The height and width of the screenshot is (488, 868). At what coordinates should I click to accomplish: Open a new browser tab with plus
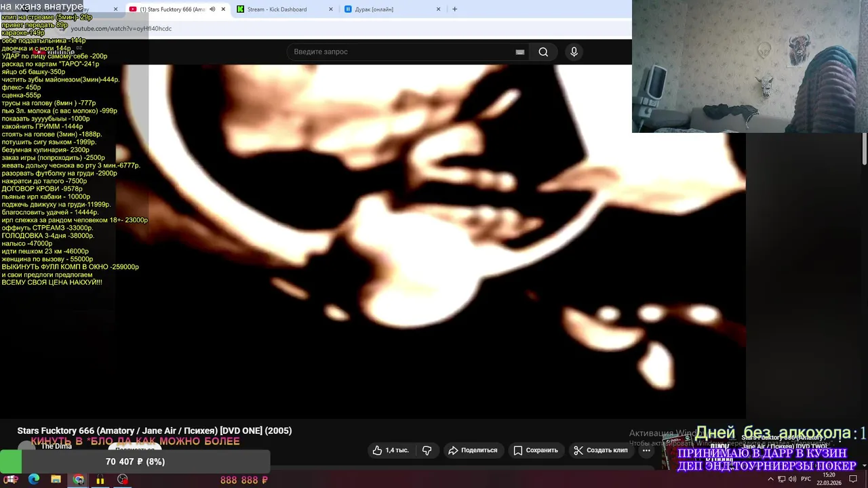[454, 9]
